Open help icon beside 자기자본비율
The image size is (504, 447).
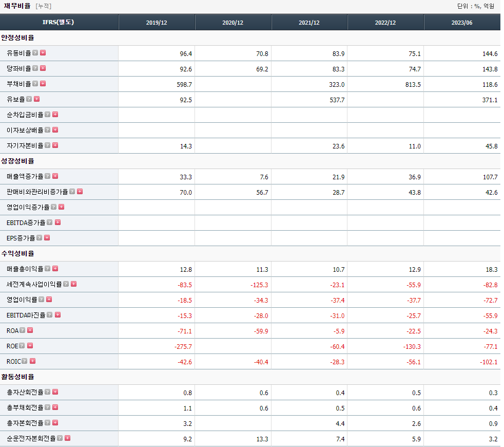click(x=48, y=145)
